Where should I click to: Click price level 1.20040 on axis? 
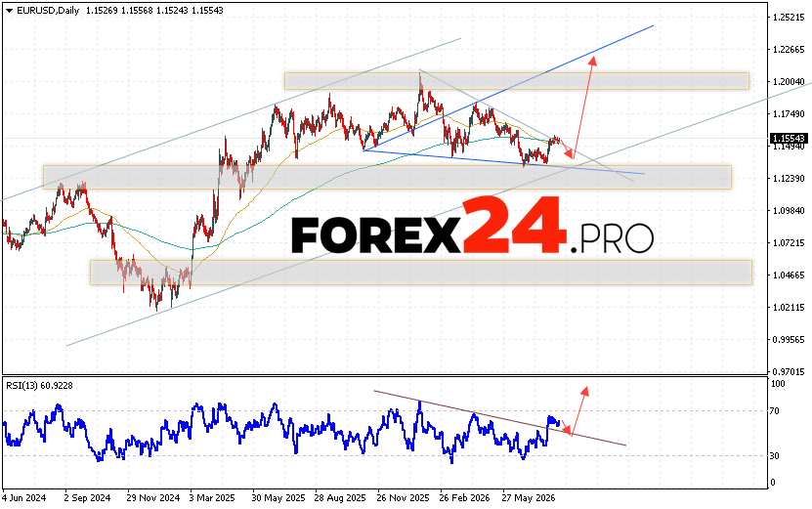[x=789, y=82]
